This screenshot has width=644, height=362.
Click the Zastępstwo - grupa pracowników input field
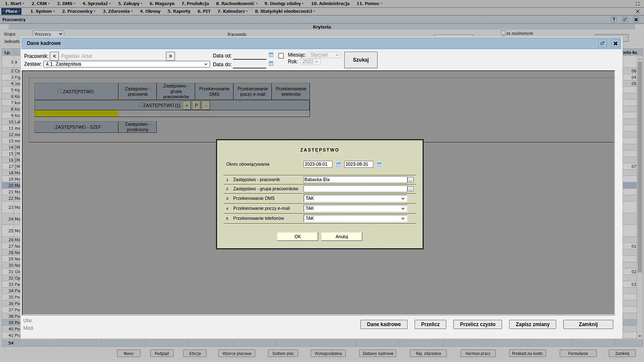point(355,189)
